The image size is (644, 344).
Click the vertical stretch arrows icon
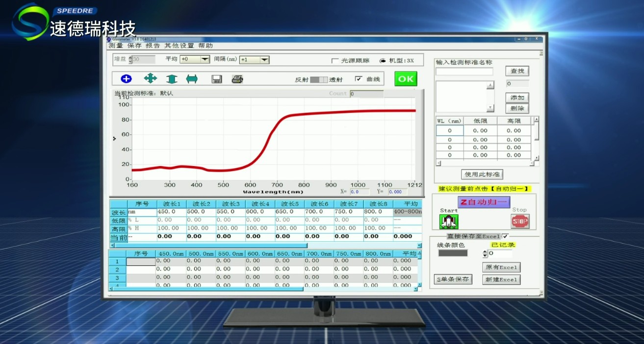coord(171,79)
